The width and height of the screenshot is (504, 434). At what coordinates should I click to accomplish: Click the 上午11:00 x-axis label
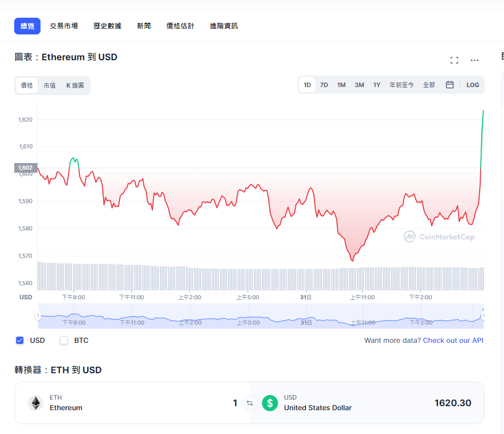pyautogui.click(x=362, y=297)
